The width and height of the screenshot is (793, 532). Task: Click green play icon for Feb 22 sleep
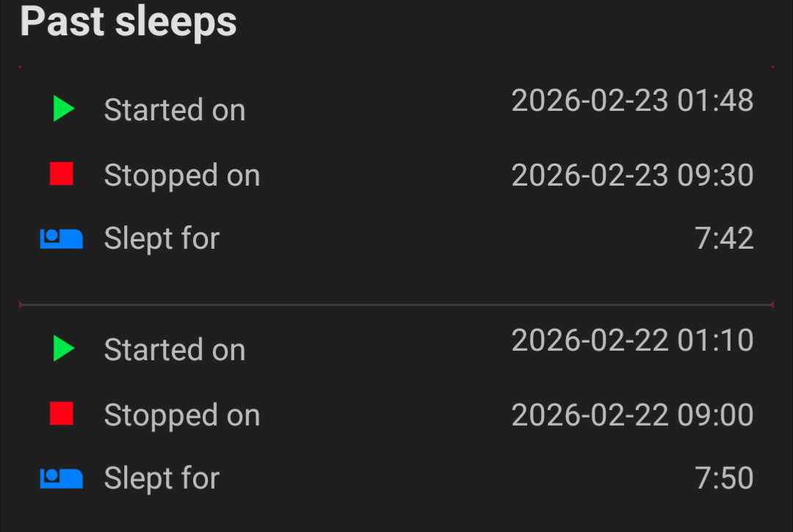[x=64, y=349]
